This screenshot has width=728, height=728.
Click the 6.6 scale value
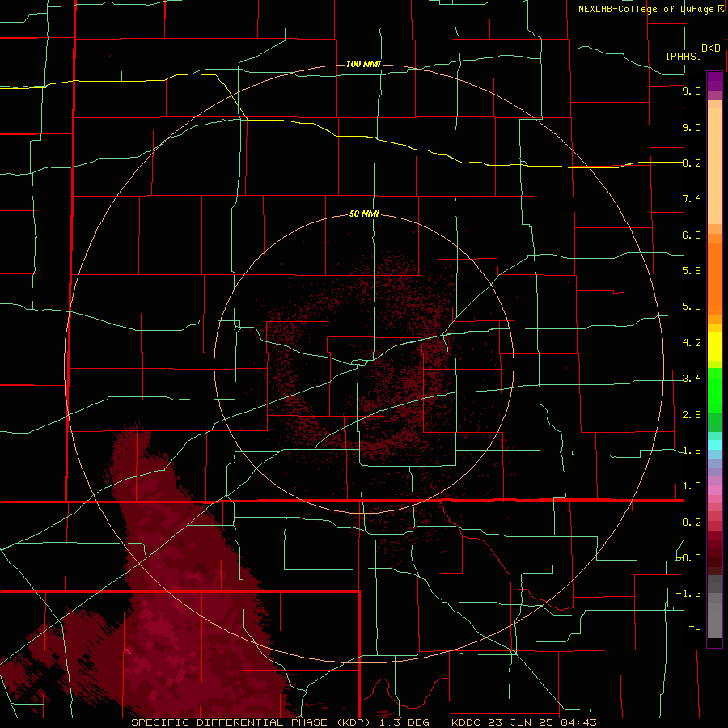pos(692,235)
